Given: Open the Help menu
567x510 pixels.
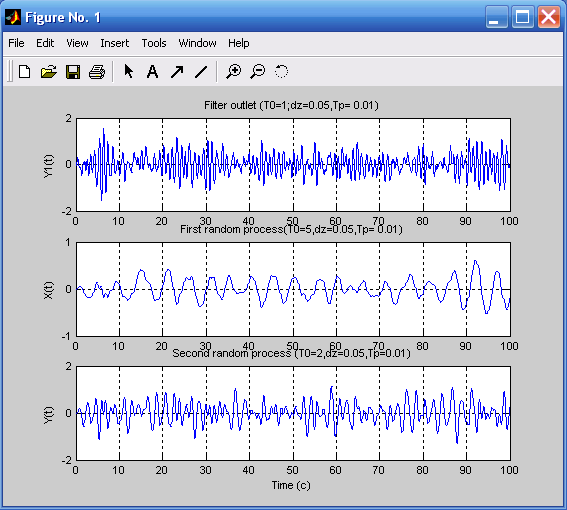Looking at the screenshot, I should [239, 43].
